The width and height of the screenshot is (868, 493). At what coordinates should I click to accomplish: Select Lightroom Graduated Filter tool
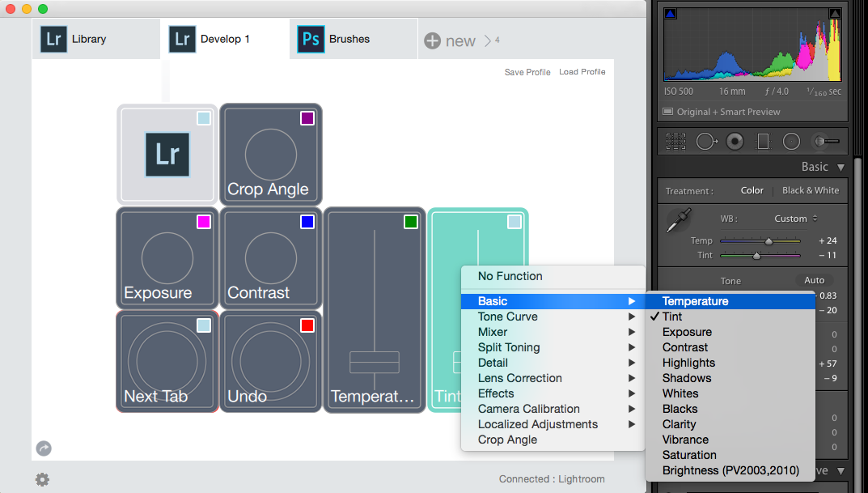(763, 141)
